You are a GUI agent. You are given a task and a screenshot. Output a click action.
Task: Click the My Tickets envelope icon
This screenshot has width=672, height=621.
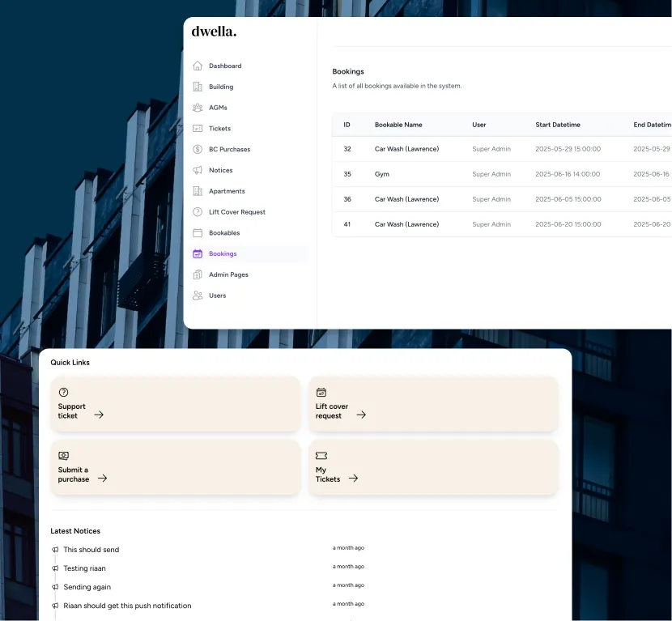click(x=319, y=455)
